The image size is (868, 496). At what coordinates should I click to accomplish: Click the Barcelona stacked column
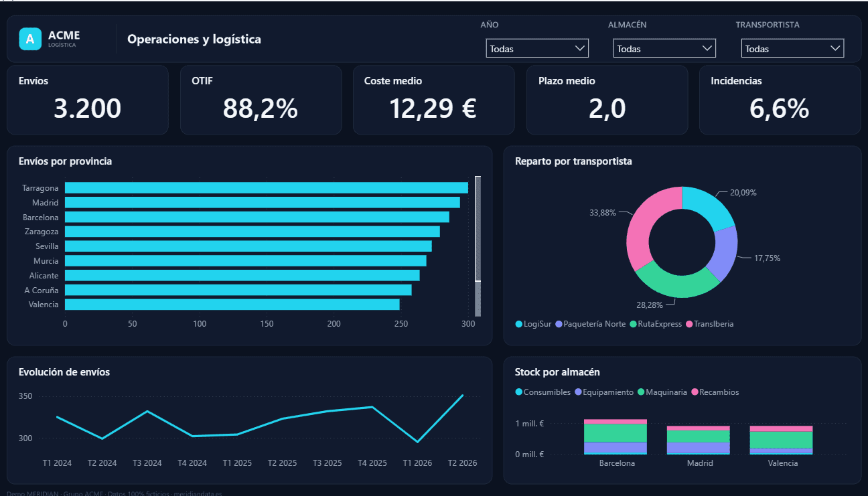615,437
